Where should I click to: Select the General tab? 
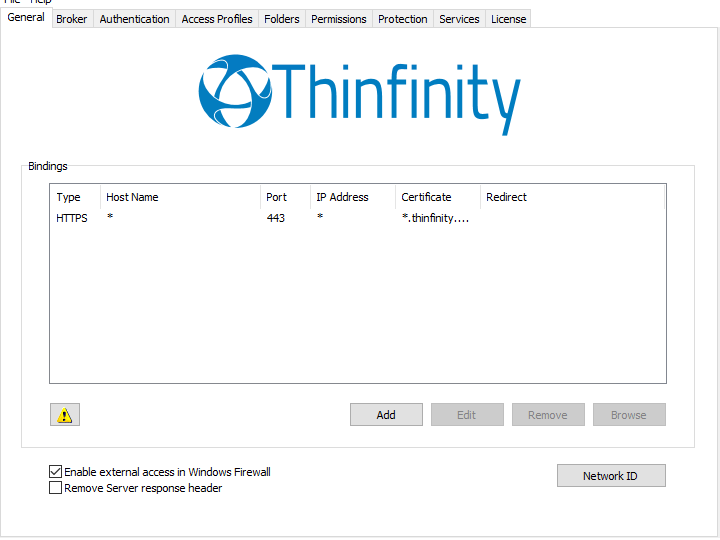(x=26, y=17)
